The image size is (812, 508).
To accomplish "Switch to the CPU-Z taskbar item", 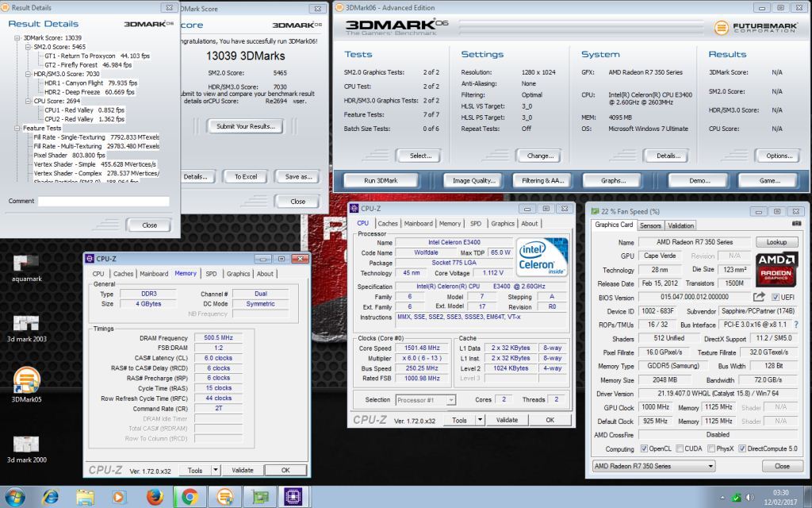I will pyautogui.click(x=293, y=497).
